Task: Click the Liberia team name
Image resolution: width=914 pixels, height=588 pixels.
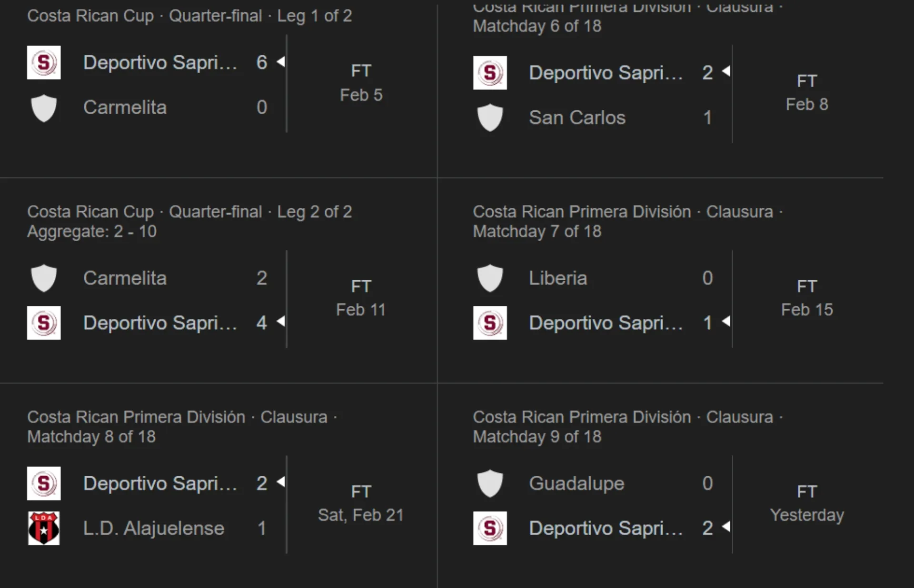Action: coord(558,278)
